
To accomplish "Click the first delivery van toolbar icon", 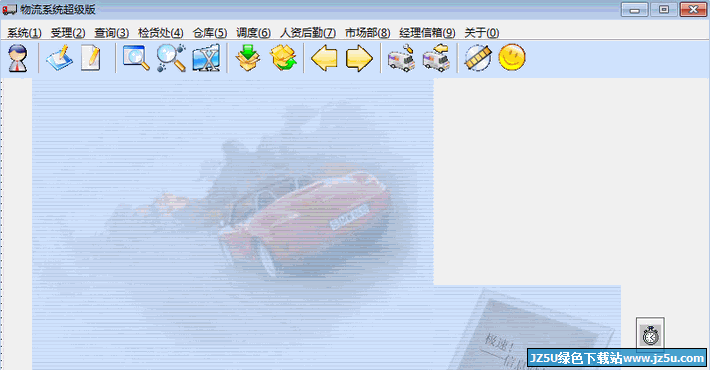I will 401,58.
